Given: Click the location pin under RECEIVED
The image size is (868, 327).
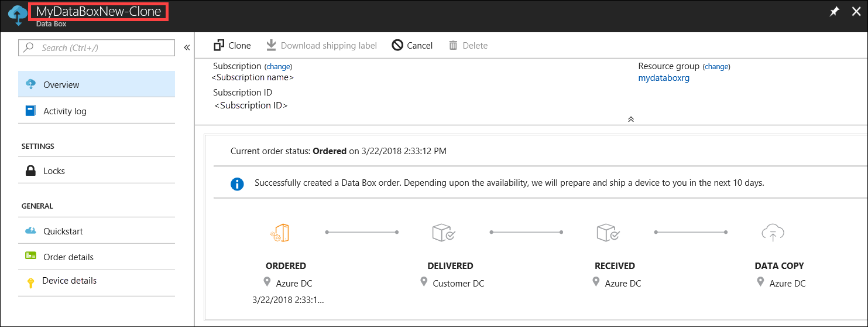Looking at the screenshot, I should pos(596,282).
